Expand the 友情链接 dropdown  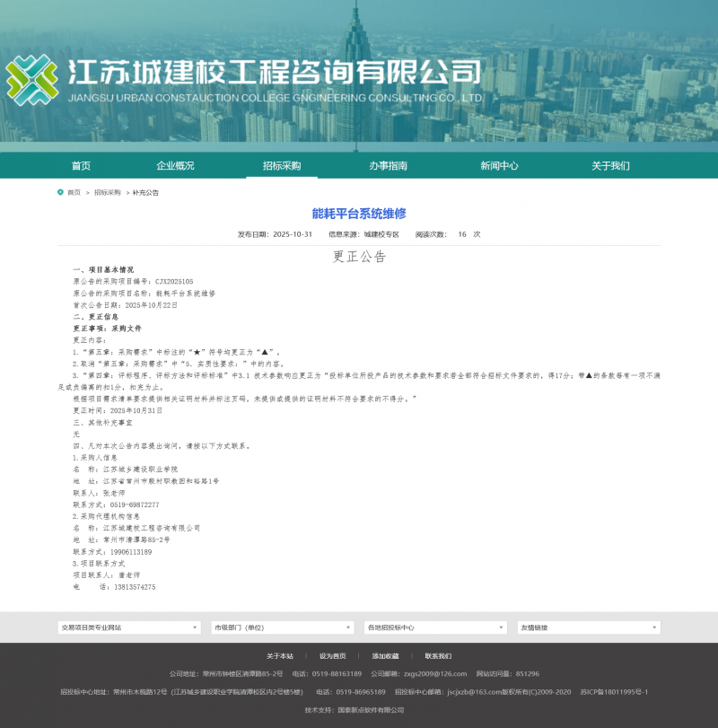(587, 628)
